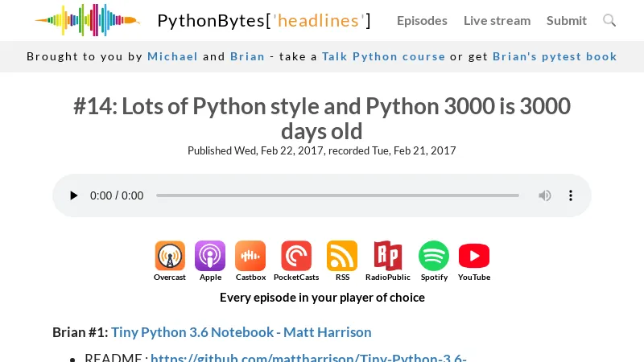Open the YouTube icon
Viewport: 644px width, 362px height.
[474, 257]
